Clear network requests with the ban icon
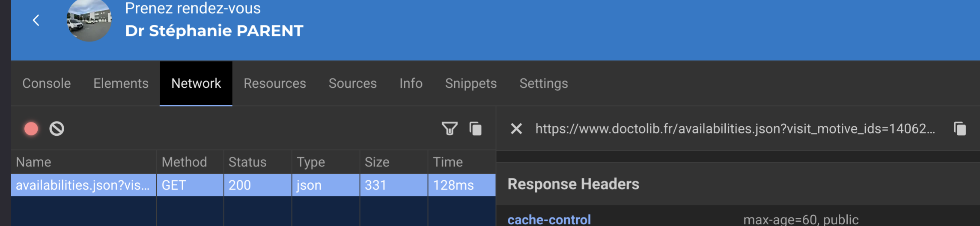This screenshot has width=980, height=226. coord(57,129)
